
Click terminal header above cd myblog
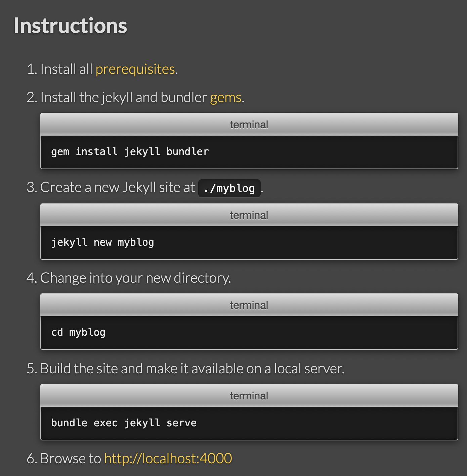pyautogui.click(x=249, y=305)
